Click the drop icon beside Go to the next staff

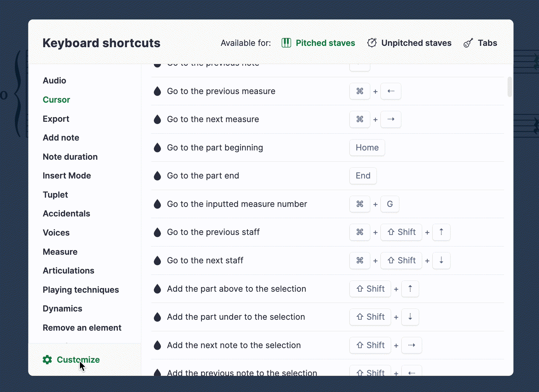click(x=158, y=260)
